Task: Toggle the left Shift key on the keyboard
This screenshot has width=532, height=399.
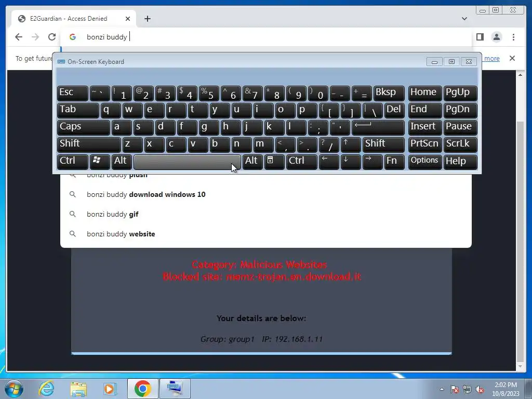Action: (x=89, y=144)
